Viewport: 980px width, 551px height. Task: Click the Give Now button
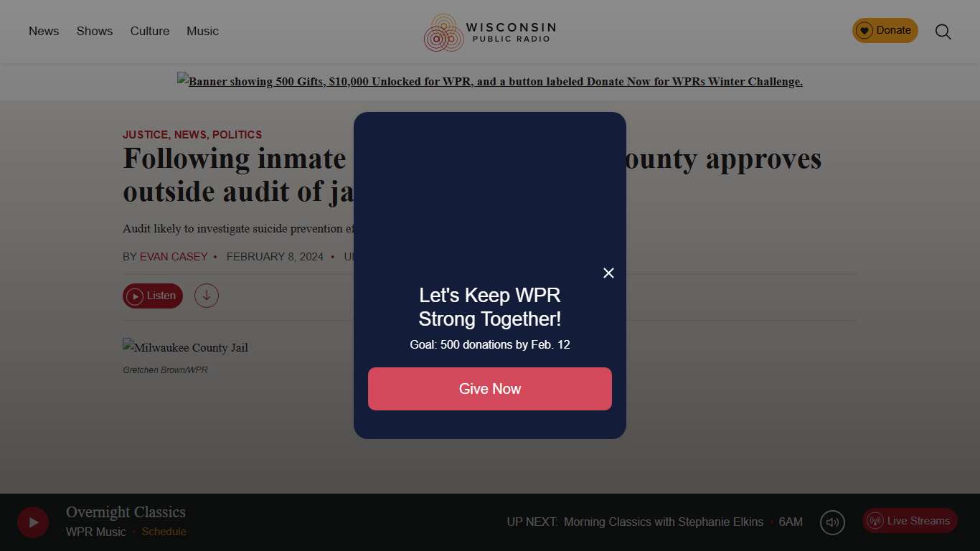(x=490, y=389)
